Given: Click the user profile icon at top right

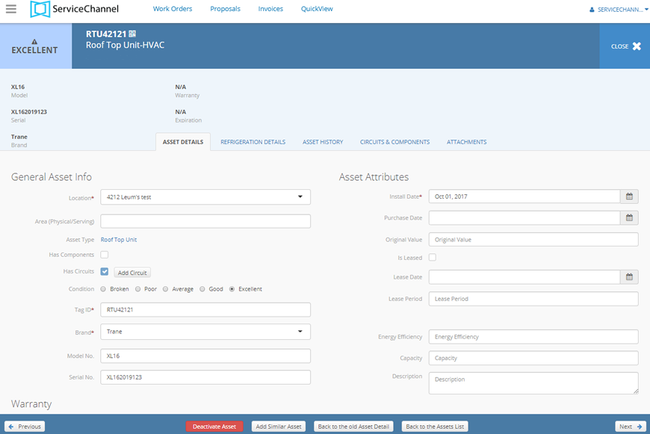Looking at the screenshot, I should (592, 10).
